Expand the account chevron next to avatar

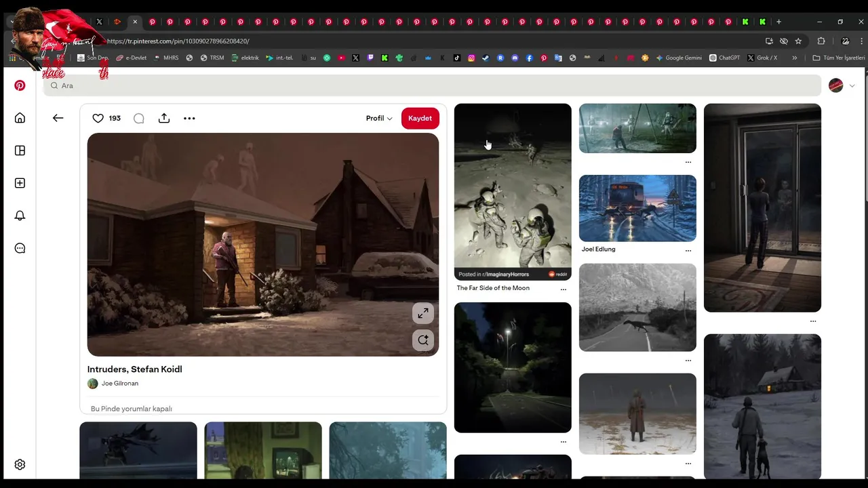[852, 85]
